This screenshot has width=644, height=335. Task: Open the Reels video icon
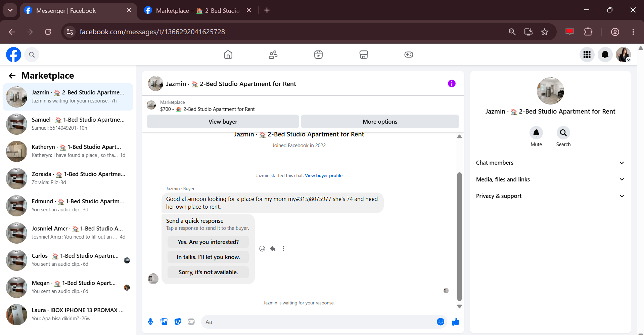pyautogui.click(x=318, y=54)
